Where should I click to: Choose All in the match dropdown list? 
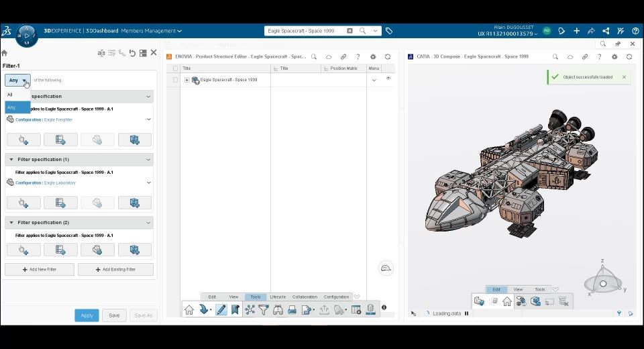[x=17, y=95]
